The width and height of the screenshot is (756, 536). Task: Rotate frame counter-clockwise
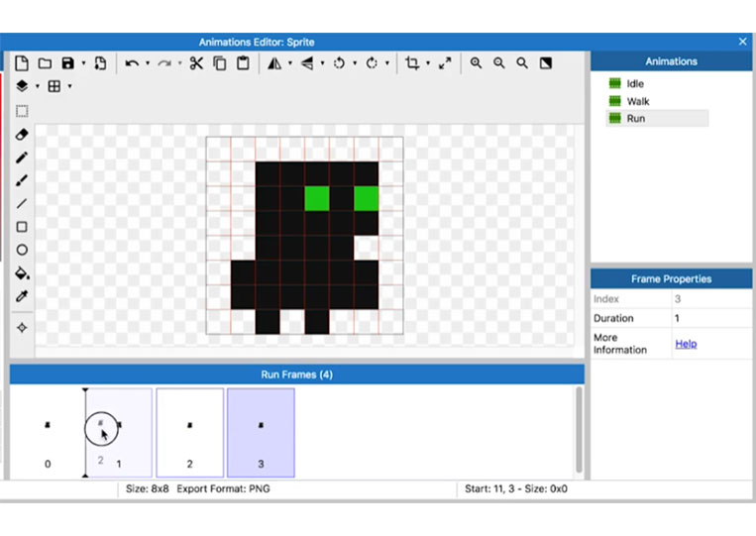(339, 63)
